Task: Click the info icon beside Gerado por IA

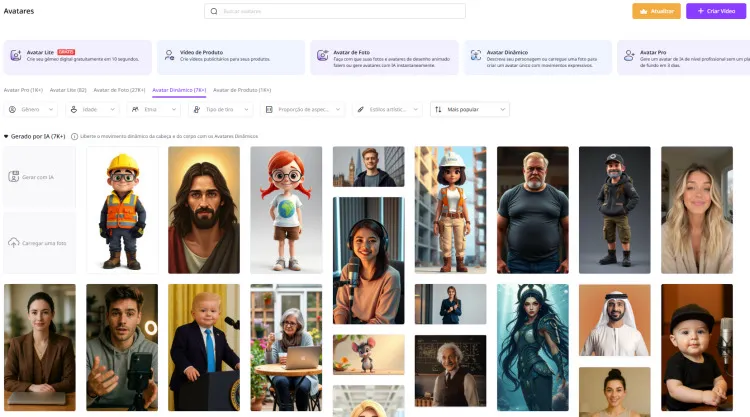Action: [75, 136]
